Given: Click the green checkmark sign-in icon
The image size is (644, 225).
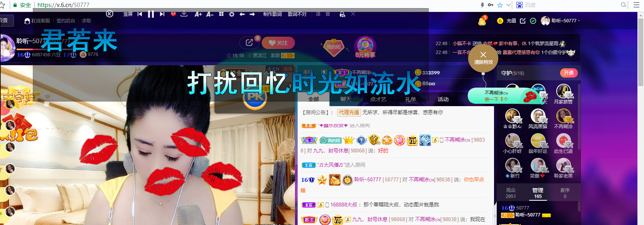Looking at the screenshot, I should pyautogui.click(x=533, y=21).
